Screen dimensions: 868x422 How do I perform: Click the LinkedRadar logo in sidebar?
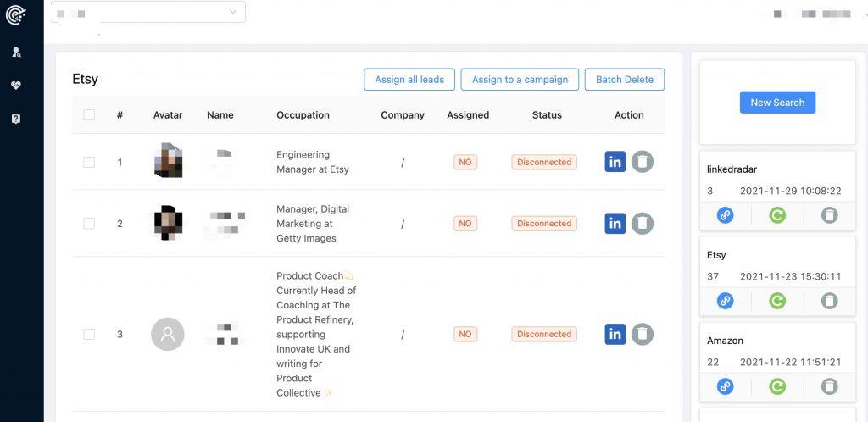tap(16, 15)
